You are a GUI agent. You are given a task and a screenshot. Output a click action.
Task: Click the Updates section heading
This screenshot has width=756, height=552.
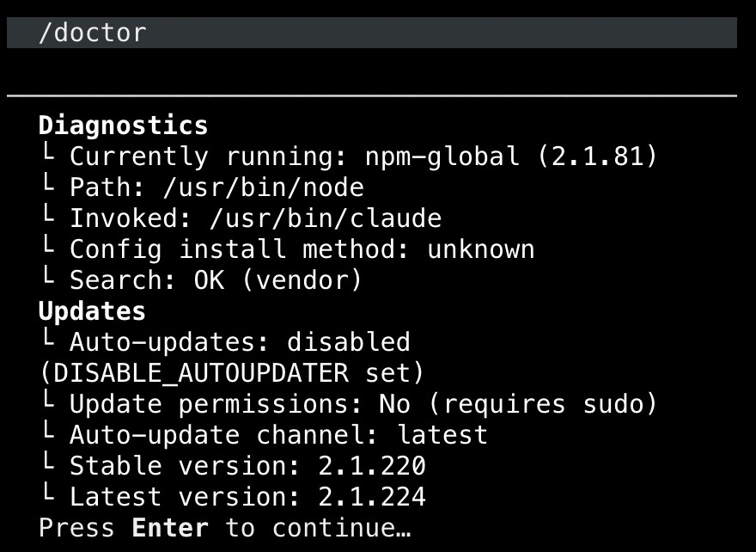coord(92,310)
